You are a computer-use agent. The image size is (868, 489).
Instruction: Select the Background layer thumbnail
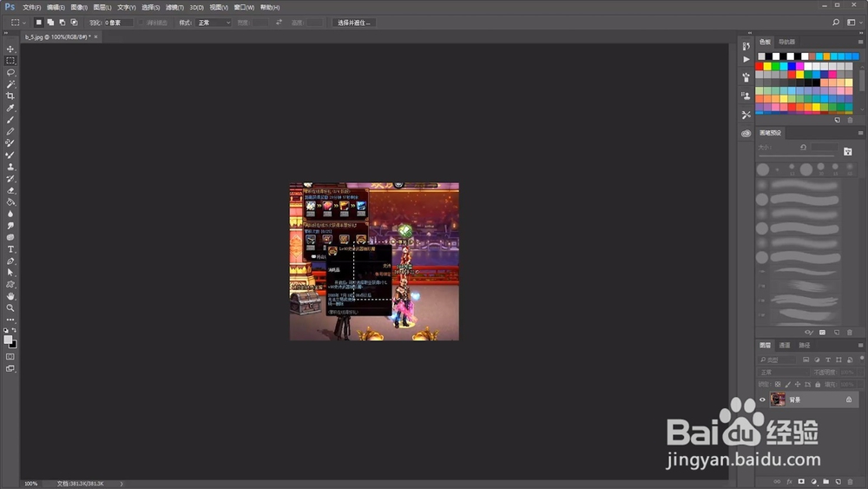coord(778,400)
